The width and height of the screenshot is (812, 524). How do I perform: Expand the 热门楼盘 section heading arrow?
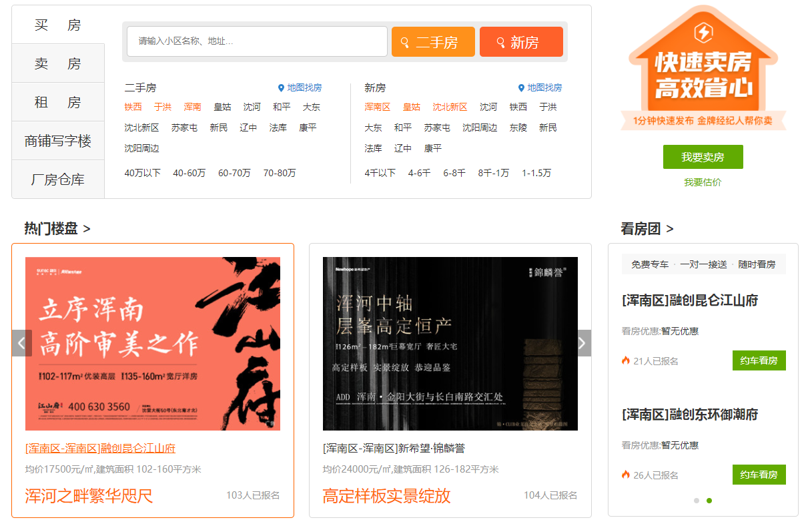tap(87, 230)
